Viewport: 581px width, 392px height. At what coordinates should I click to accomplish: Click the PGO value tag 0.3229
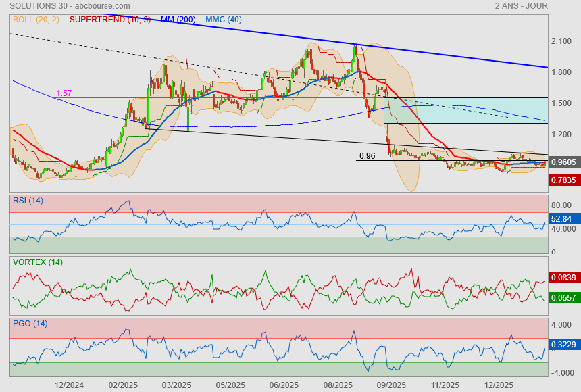563,345
